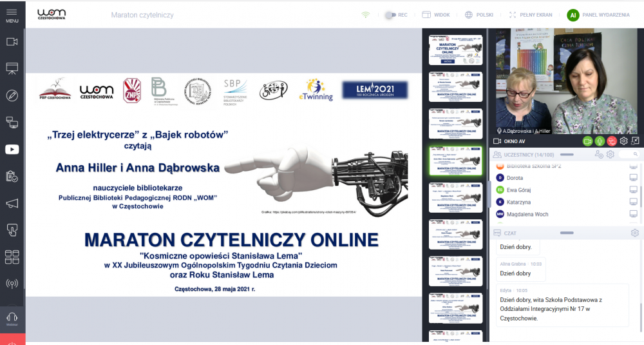Toggle the green camera button in OKNO AV

tap(587, 141)
